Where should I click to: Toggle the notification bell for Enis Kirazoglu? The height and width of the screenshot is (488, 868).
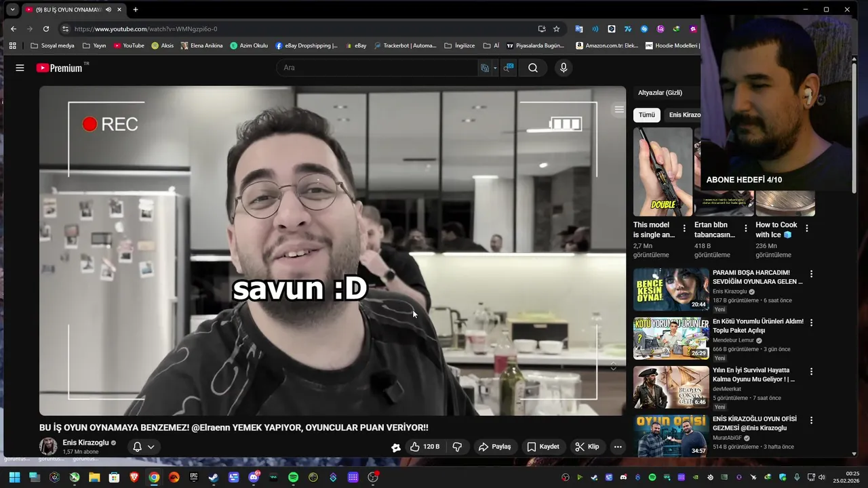coord(137,447)
